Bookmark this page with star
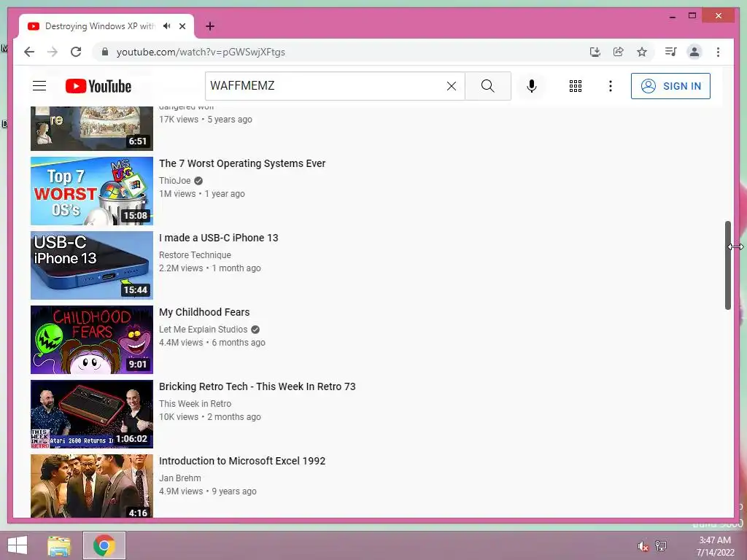 pyautogui.click(x=642, y=52)
